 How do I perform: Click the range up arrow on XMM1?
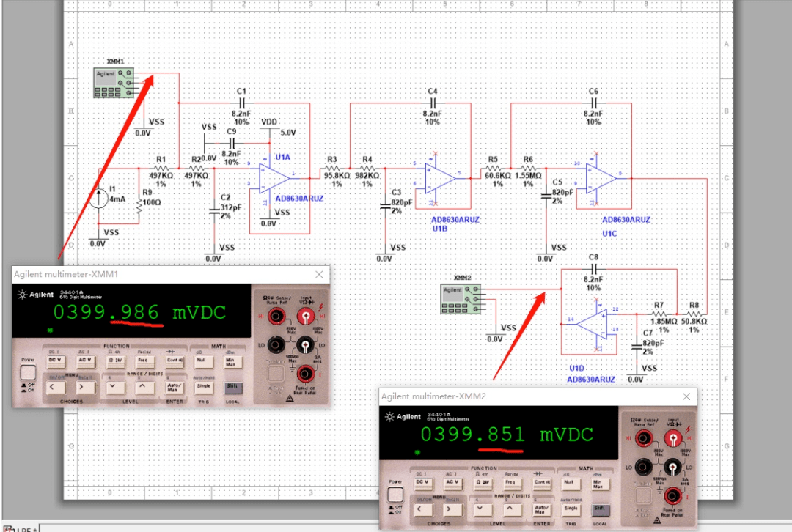click(144, 387)
